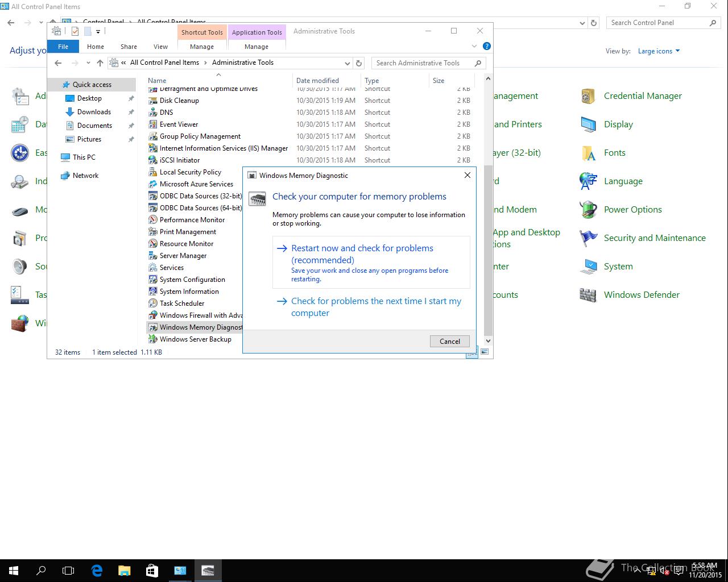Go up one folder level in Administrative Tools
Screen dimensions: 728x582
point(100,63)
